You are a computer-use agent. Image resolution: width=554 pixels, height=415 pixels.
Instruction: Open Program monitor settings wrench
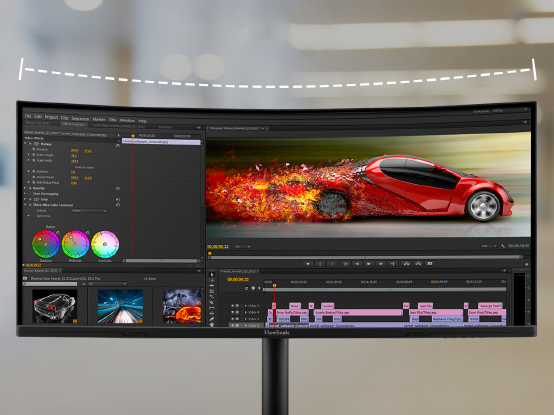pos(503,246)
